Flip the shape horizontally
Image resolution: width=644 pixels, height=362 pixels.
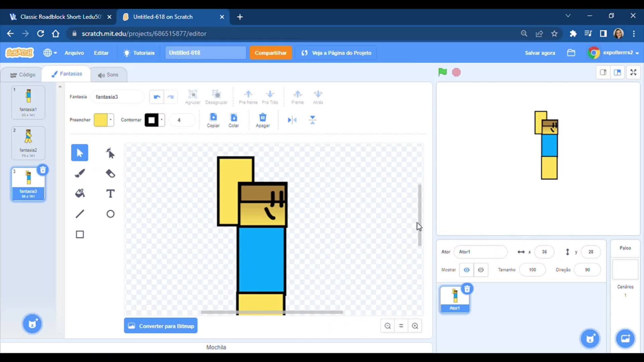click(x=292, y=120)
